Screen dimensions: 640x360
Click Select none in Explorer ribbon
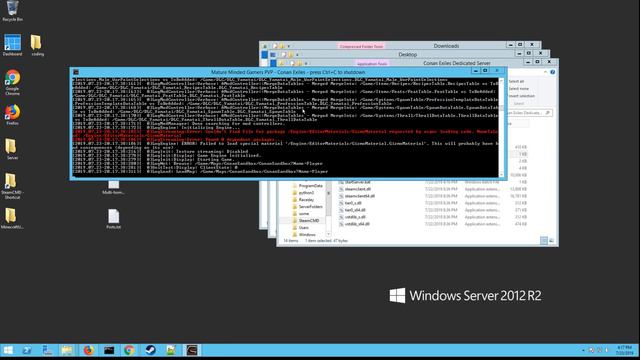[518, 89]
